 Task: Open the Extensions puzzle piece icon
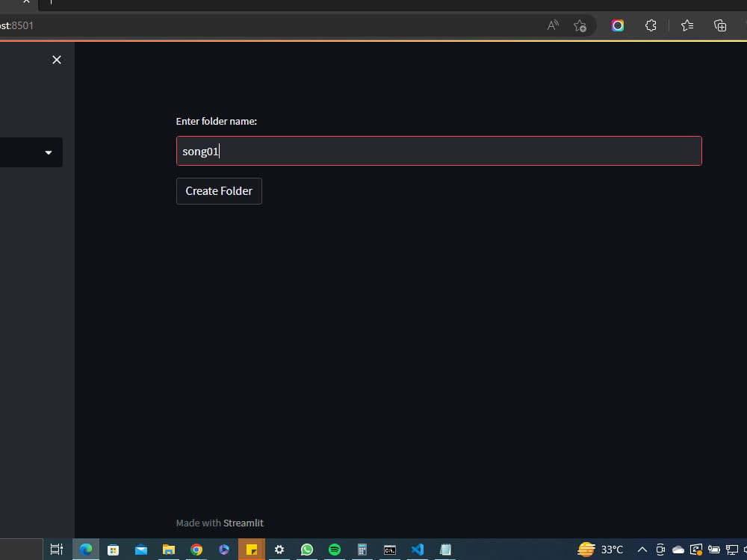pos(651,25)
